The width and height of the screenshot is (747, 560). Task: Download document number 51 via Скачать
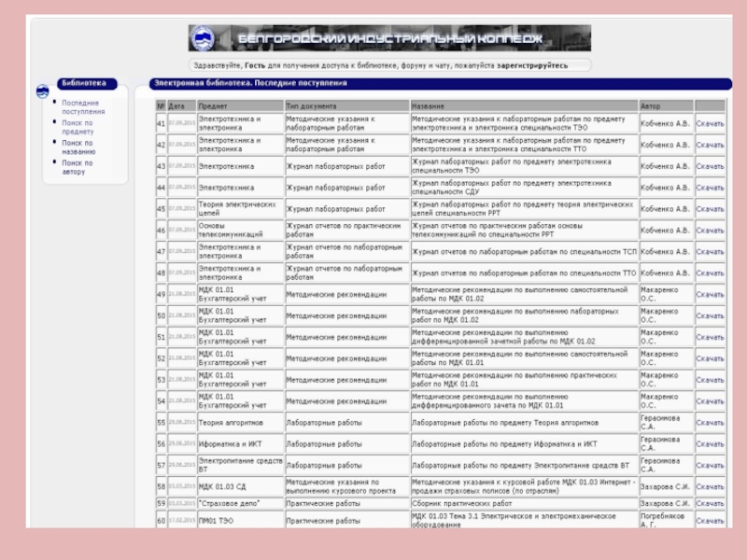pyautogui.click(x=710, y=337)
